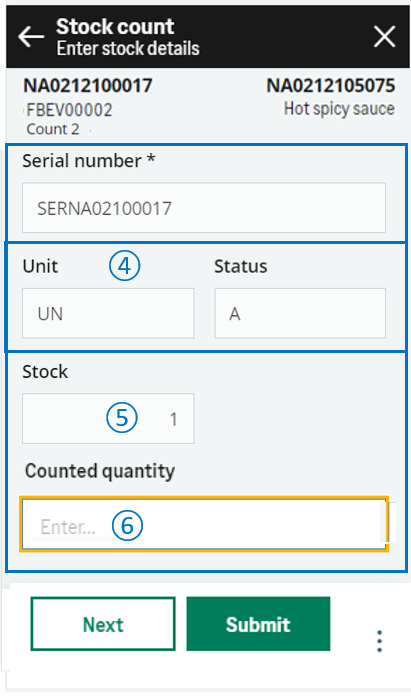Click the circled number 5 callout
Image resolution: width=411 pixels, height=697 pixels.
coord(122,418)
